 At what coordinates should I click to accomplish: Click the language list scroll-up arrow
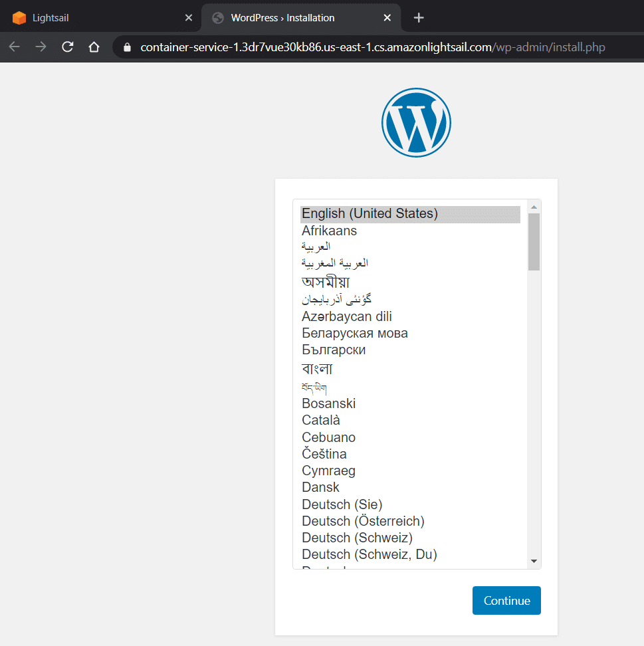(534, 207)
